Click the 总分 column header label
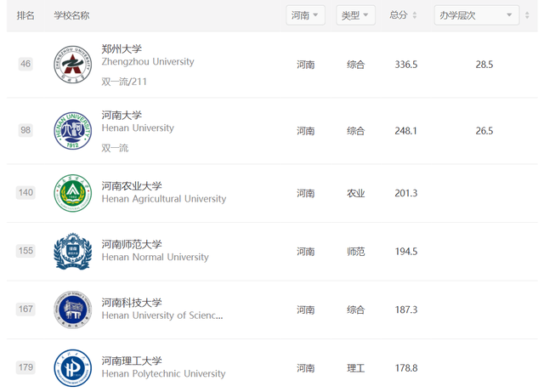Image resolution: width=544 pixels, height=392 pixels. point(399,15)
